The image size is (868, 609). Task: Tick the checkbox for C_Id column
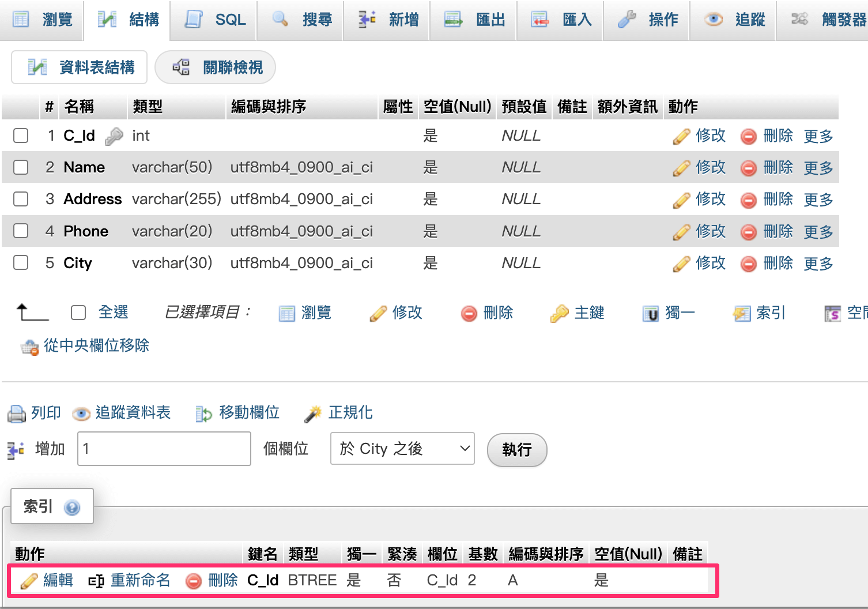[21, 136]
